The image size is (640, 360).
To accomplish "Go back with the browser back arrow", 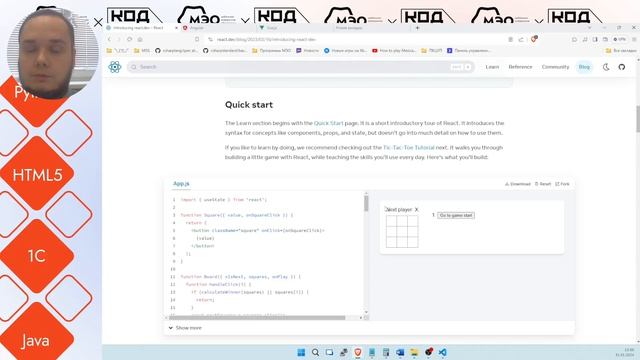I will [109, 40].
